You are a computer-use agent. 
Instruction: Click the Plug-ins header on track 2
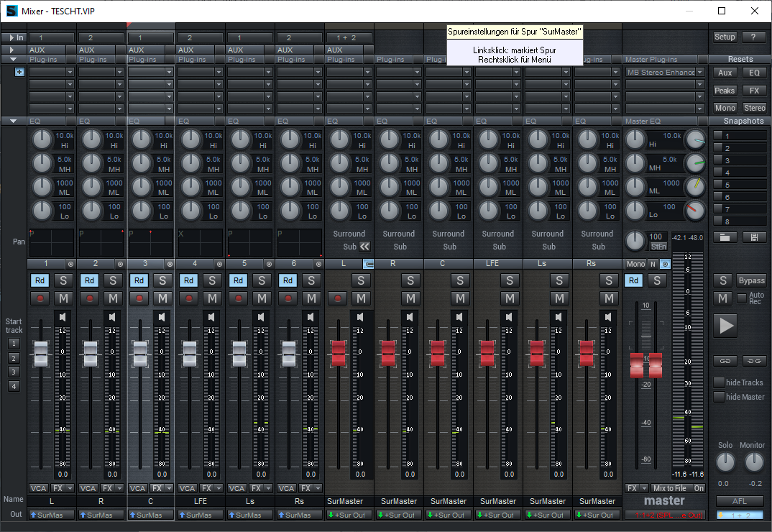[92, 60]
